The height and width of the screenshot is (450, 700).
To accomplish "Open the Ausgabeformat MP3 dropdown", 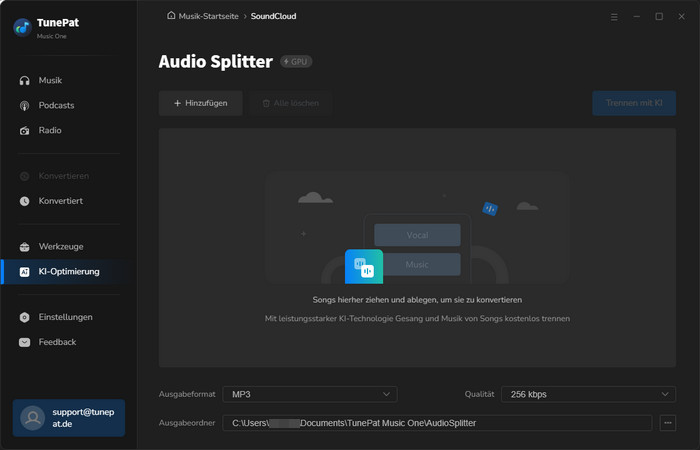I will (x=310, y=394).
